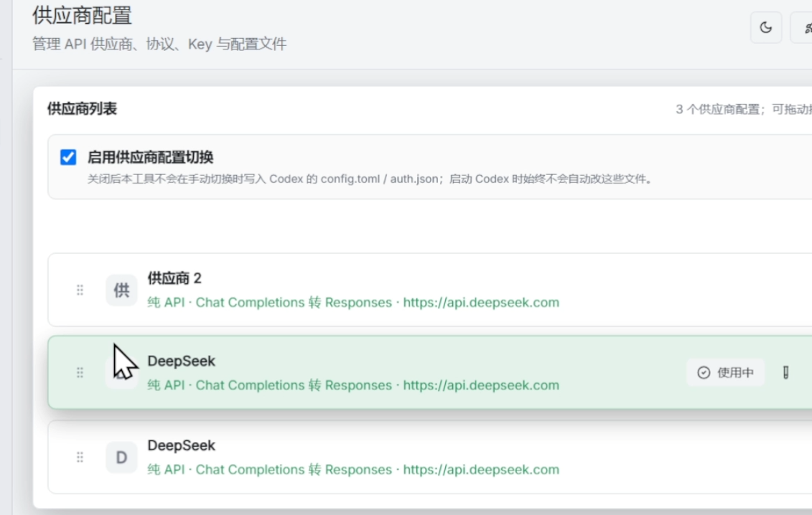Click the drag handle on the bottom DeepSeek row
The width and height of the screenshot is (812, 515).
click(80, 457)
